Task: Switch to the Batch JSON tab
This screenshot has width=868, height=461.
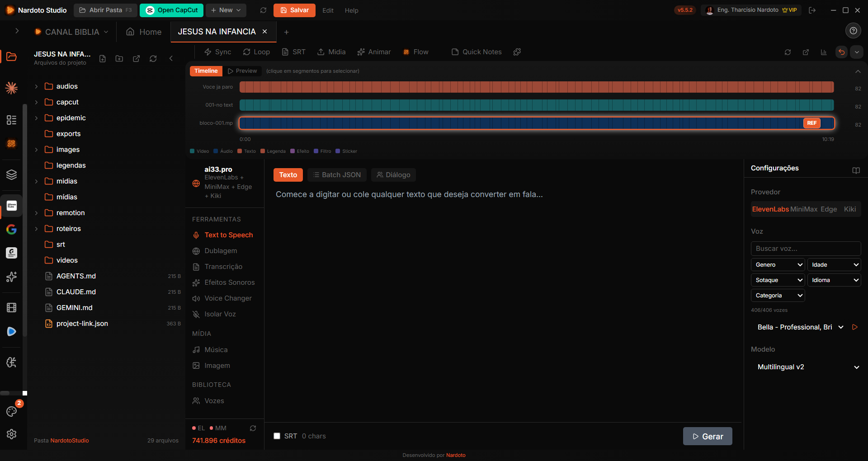Action: click(x=337, y=175)
